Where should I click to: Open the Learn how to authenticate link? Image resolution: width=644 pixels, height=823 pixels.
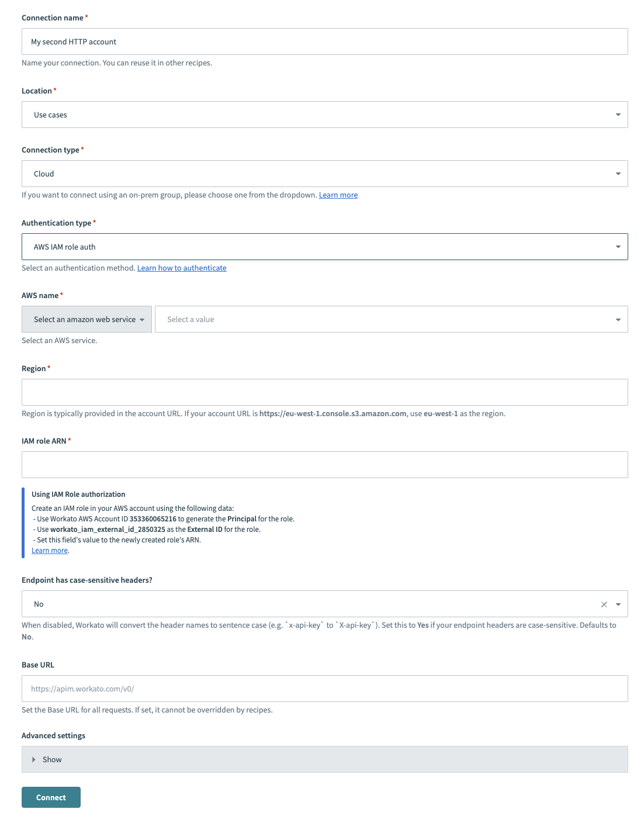[x=182, y=268]
